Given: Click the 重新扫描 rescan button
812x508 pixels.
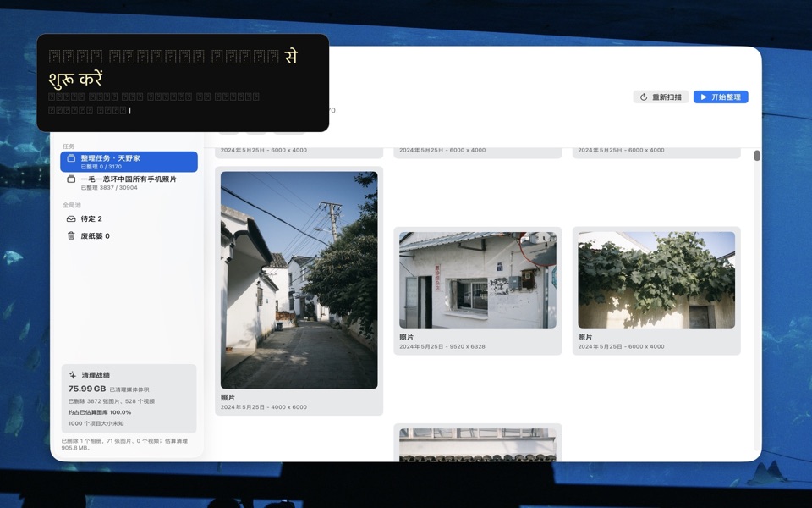Looking at the screenshot, I should coord(661,97).
